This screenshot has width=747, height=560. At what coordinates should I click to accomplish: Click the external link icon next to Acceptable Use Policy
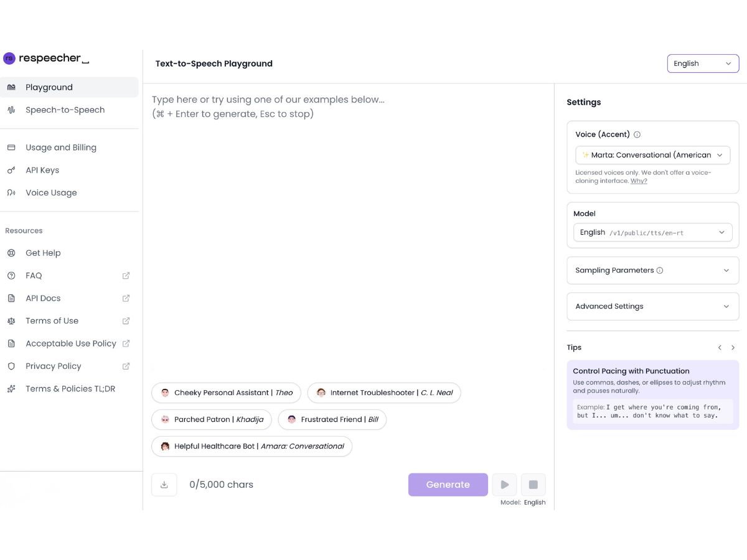coord(126,343)
